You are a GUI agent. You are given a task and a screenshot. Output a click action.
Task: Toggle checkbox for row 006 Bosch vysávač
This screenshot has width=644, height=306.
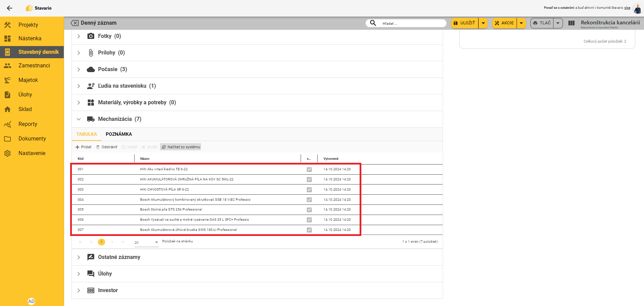tap(309, 220)
